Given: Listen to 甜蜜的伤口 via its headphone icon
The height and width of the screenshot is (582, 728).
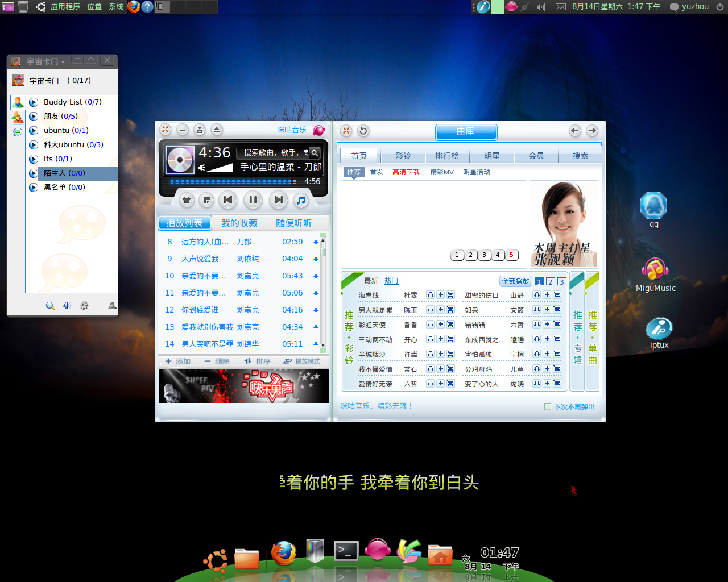Looking at the screenshot, I should pos(536,295).
